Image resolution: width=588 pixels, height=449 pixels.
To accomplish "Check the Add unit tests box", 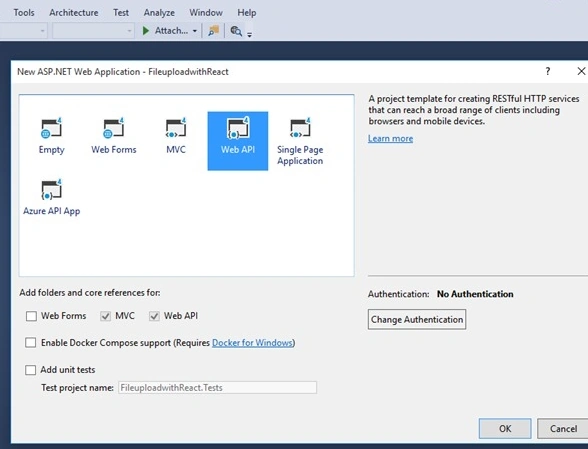I will click(31, 370).
